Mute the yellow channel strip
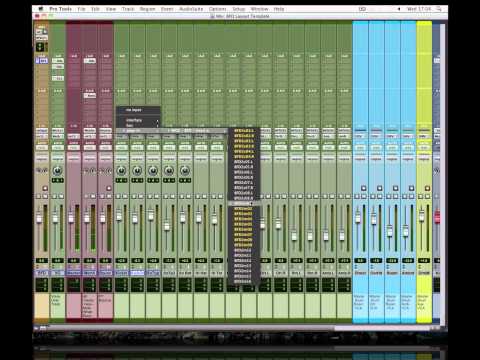This screenshot has width=480, height=360. (428, 196)
